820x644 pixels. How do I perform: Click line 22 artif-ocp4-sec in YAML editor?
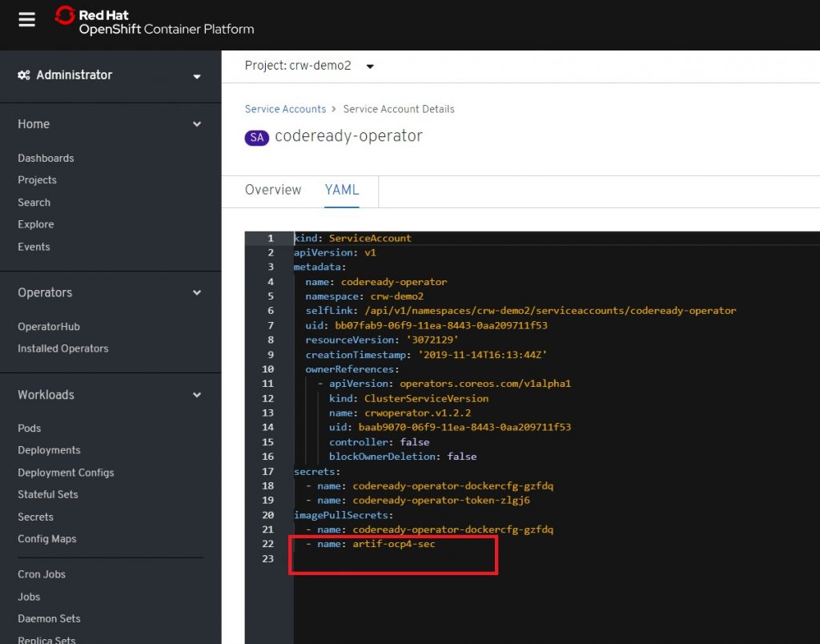pos(393,544)
